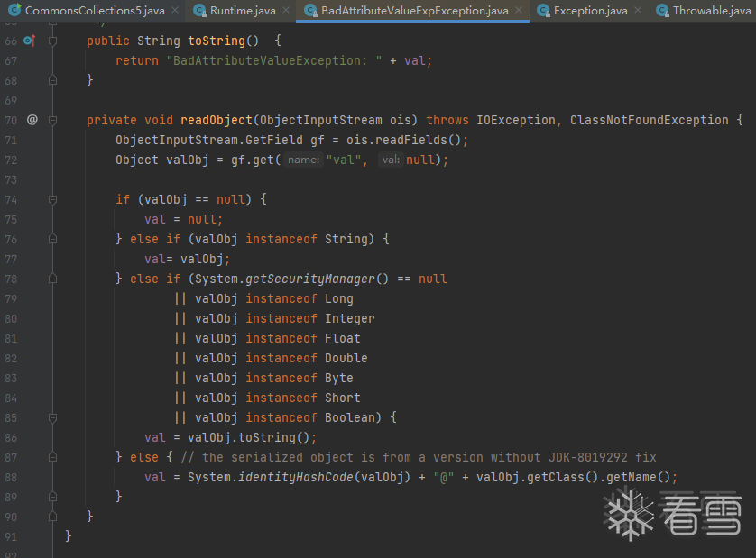Click the val: parameter hint on line 72
Image resolution: width=756 pixels, height=558 pixels.
pyautogui.click(x=391, y=160)
